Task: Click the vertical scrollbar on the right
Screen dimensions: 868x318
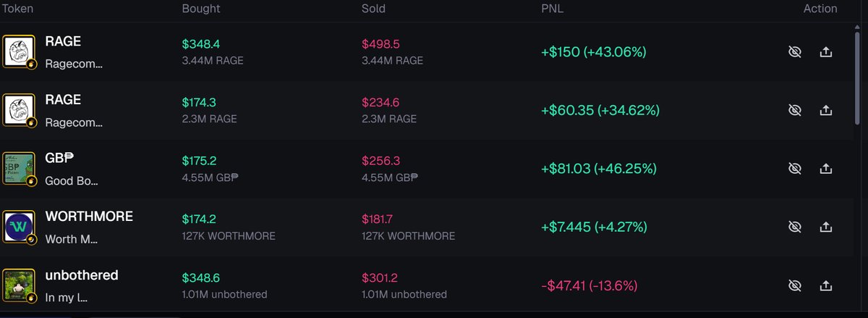Action: pos(858,80)
